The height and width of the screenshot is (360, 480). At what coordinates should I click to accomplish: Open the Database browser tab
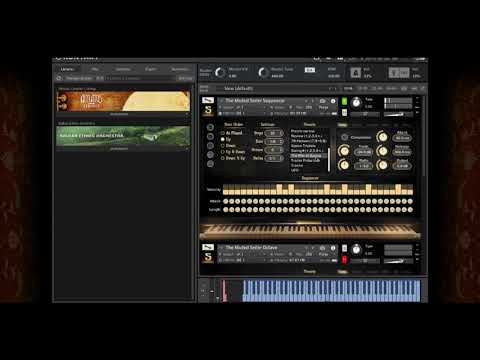tap(123, 69)
